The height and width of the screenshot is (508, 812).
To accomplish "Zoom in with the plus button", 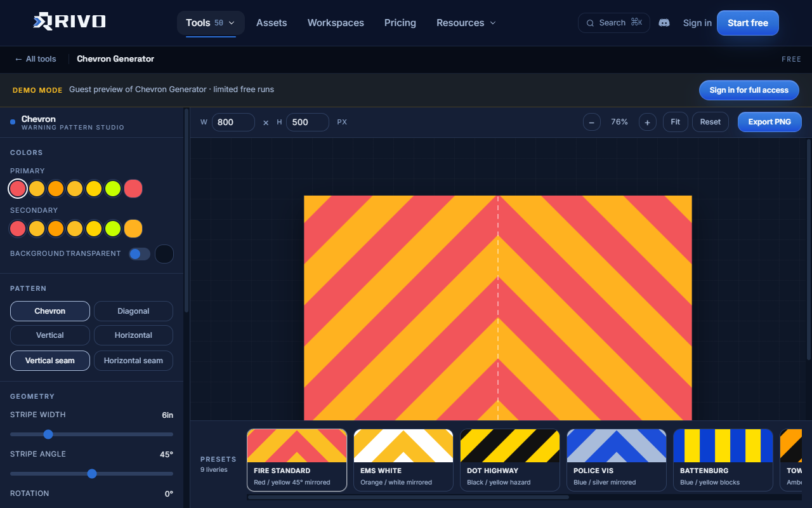I will point(647,122).
